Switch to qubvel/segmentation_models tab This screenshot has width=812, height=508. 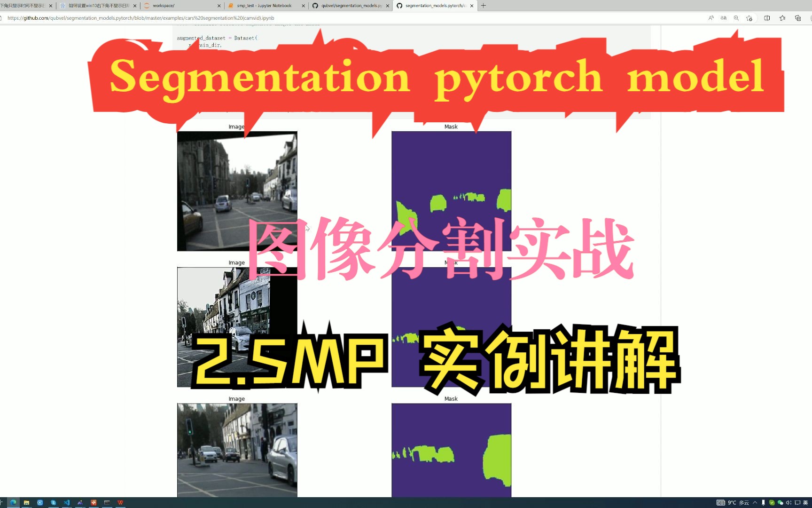point(351,6)
